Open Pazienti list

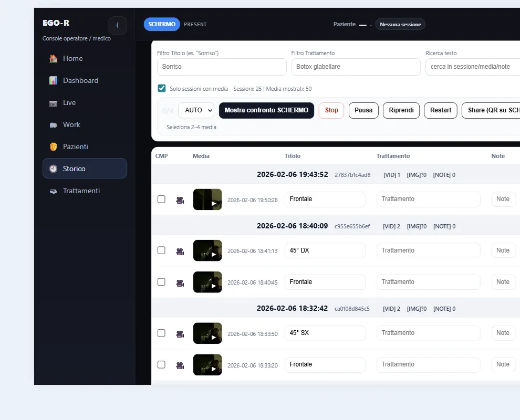[x=85, y=146]
